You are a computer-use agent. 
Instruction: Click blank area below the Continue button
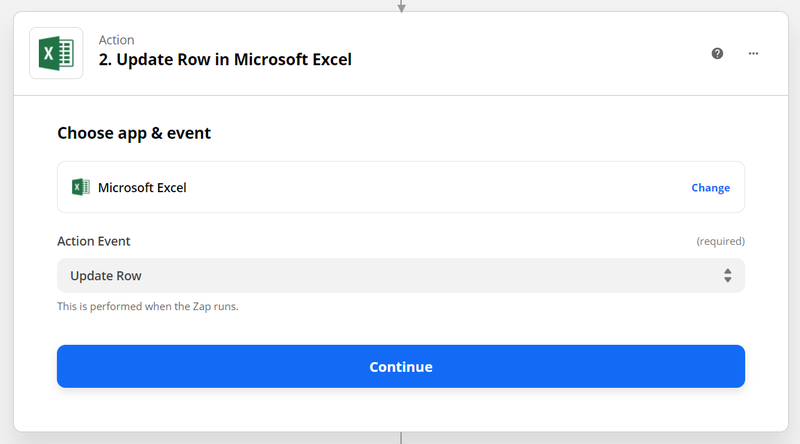[x=400, y=408]
